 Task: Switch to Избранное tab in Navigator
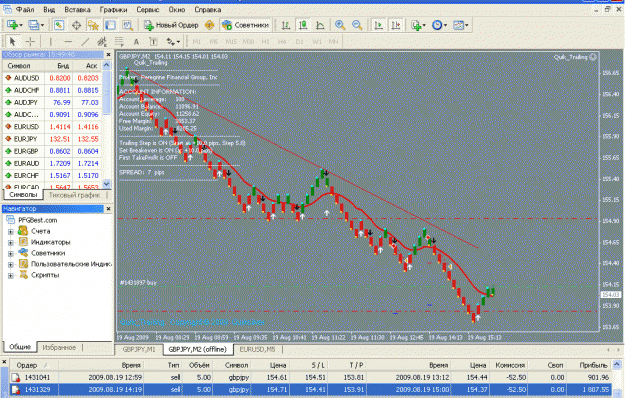tap(59, 347)
